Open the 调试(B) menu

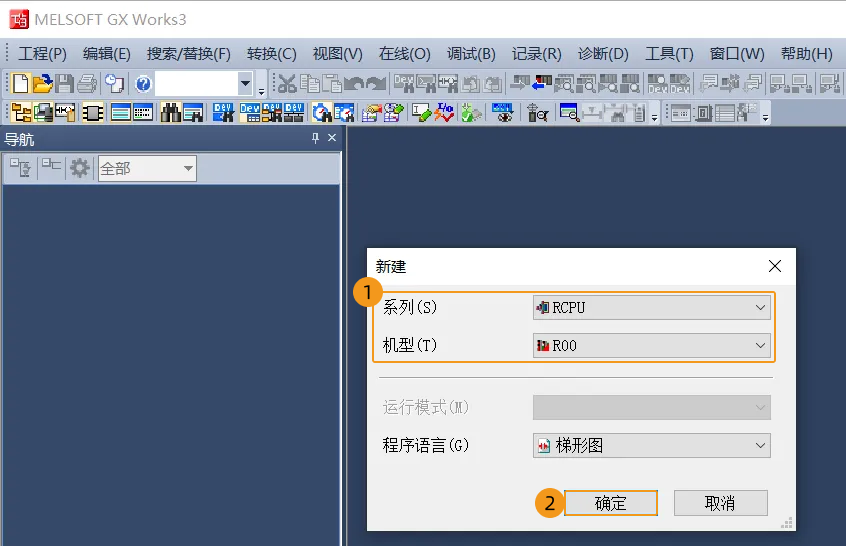pyautogui.click(x=471, y=54)
